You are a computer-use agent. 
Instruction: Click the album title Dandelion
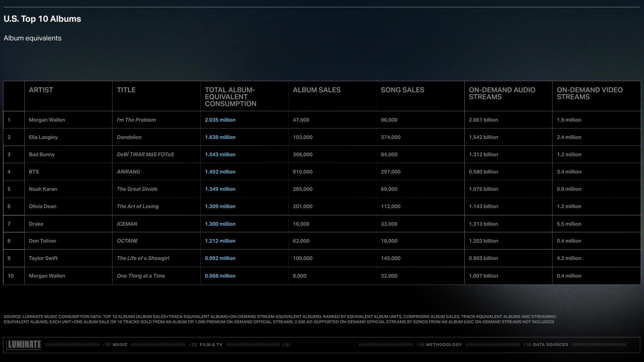coord(129,137)
